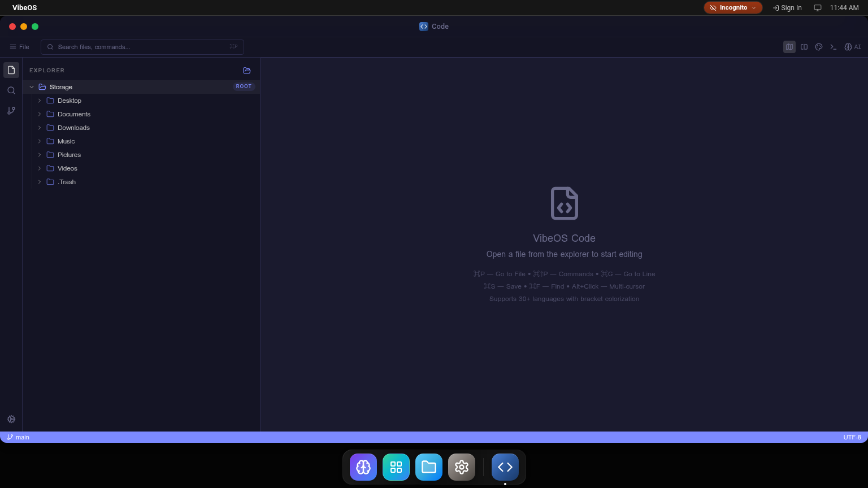Collapse the Storage root folder chevron
The image size is (868, 488).
click(32, 87)
